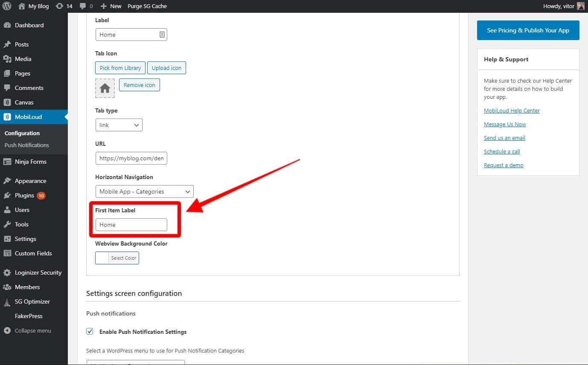
Task: Click vitor's user avatar
Action: click(581, 6)
